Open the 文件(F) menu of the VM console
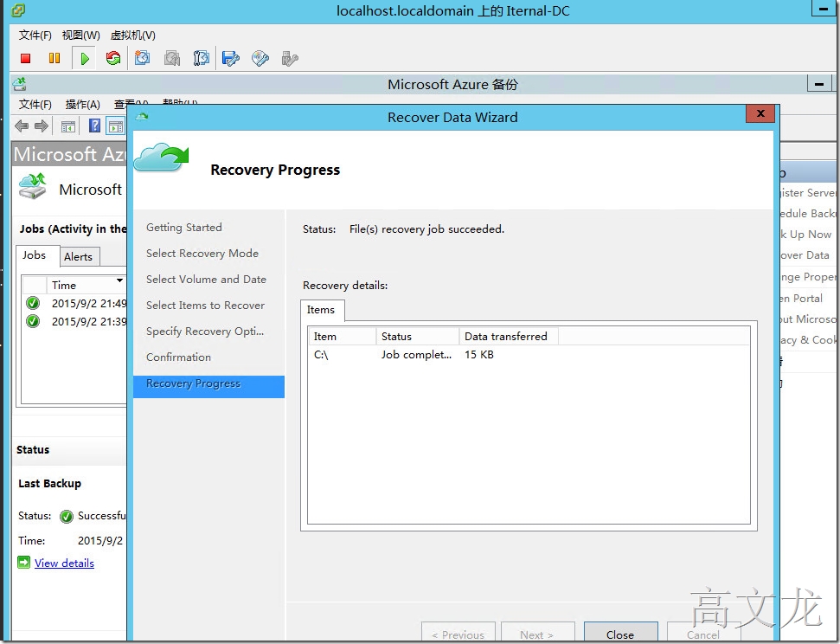 tap(35, 35)
